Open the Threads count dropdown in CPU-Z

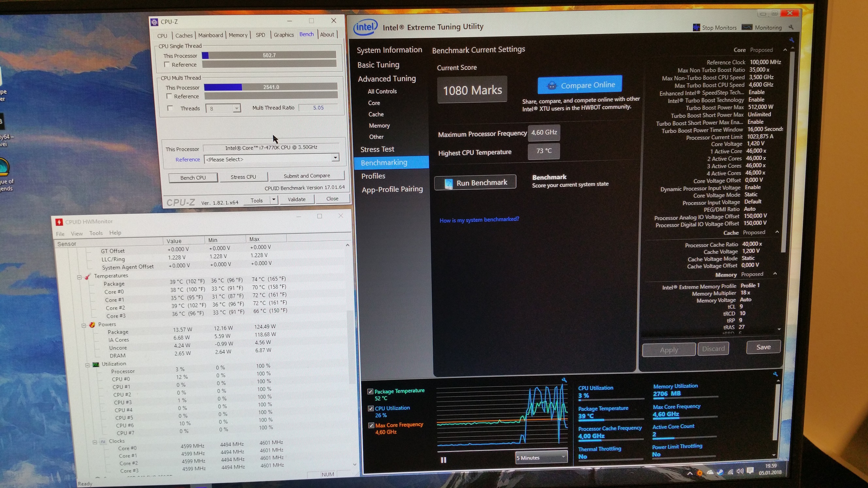coord(237,108)
